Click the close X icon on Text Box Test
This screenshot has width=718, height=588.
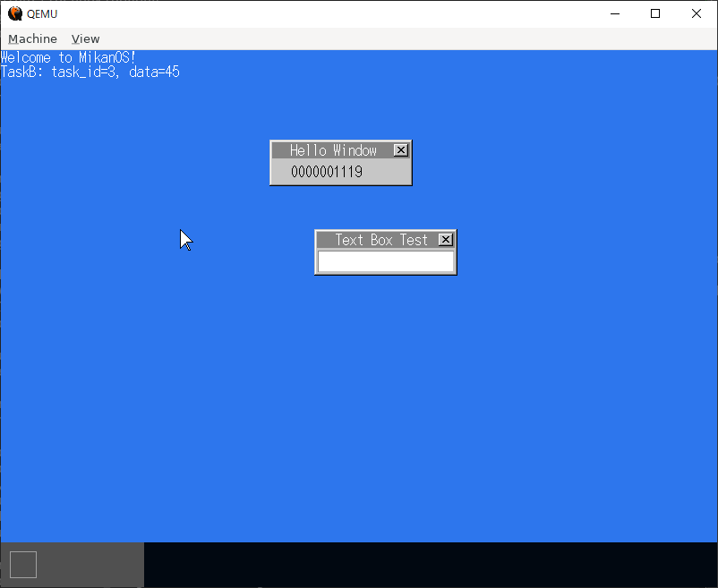click(445, 239)
